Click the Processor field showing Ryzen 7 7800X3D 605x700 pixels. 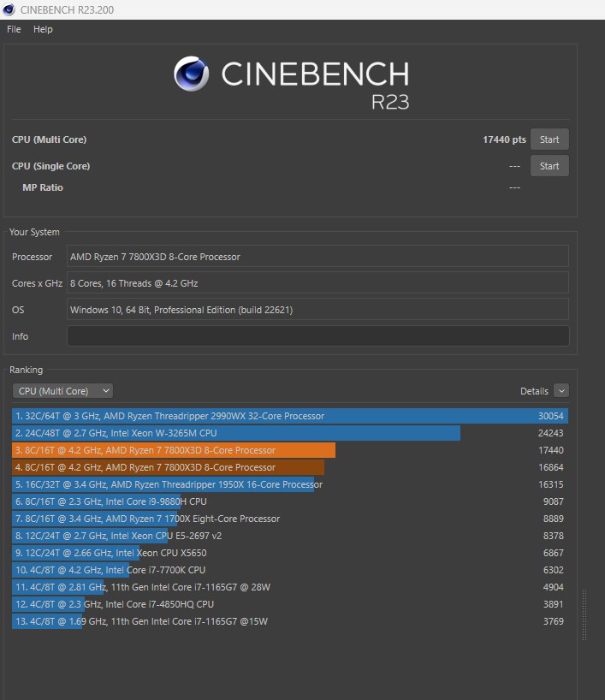pos(318,256)
